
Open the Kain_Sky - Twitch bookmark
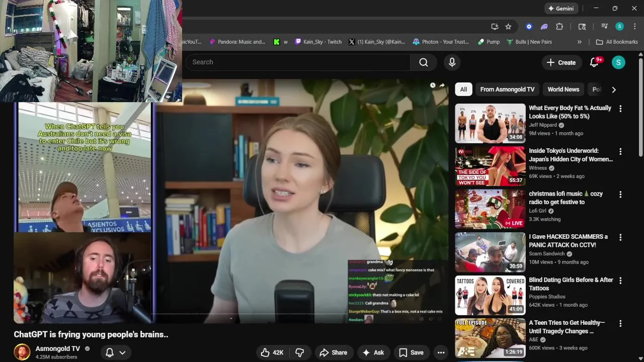pyautogui.click(x=318, y=42)
